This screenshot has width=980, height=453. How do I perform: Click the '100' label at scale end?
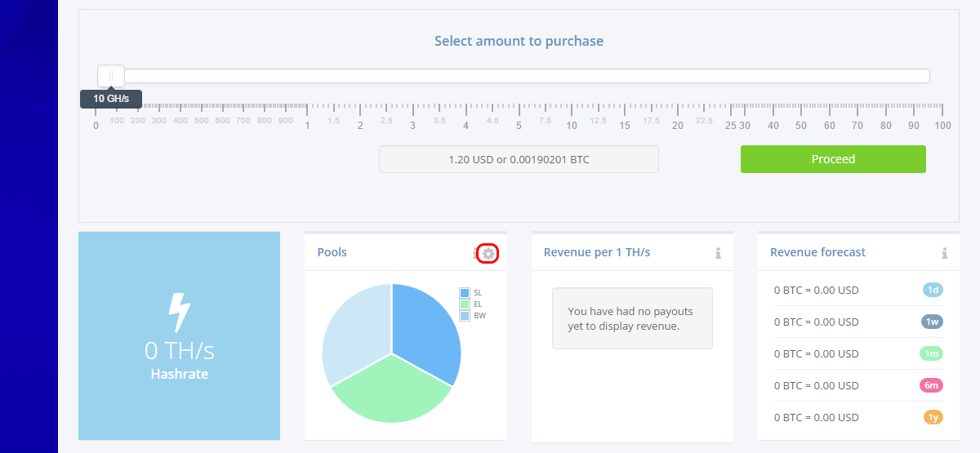click(942, 126)
